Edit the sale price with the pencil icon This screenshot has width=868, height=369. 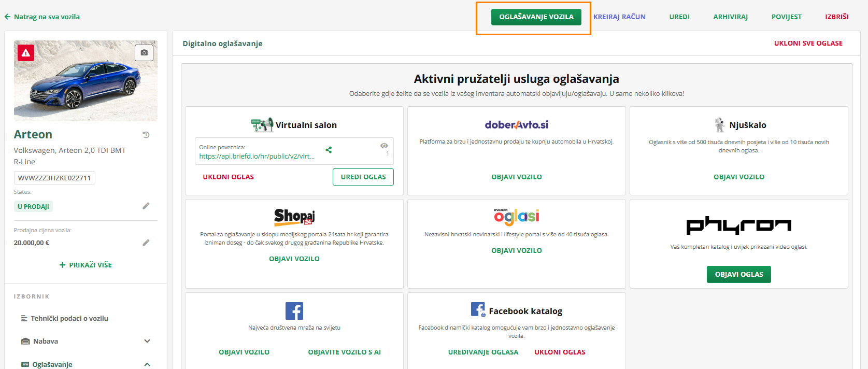tap(146, 243)
